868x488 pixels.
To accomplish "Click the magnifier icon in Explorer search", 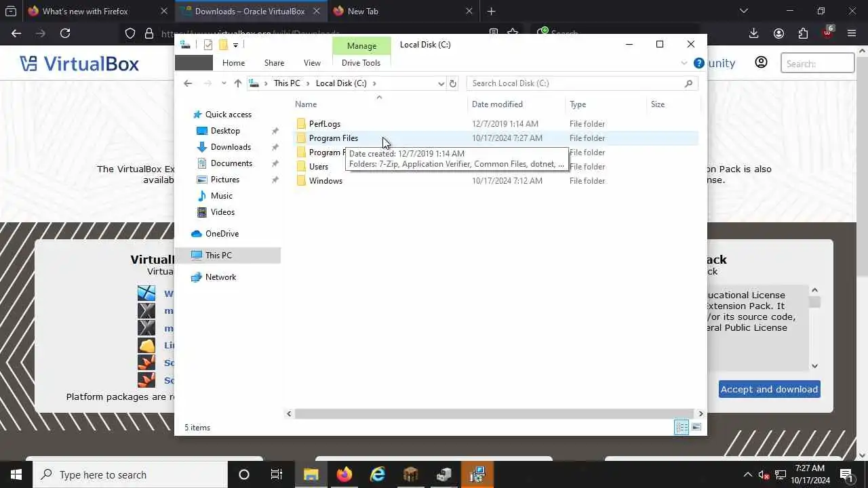I will tap(688, 83).
